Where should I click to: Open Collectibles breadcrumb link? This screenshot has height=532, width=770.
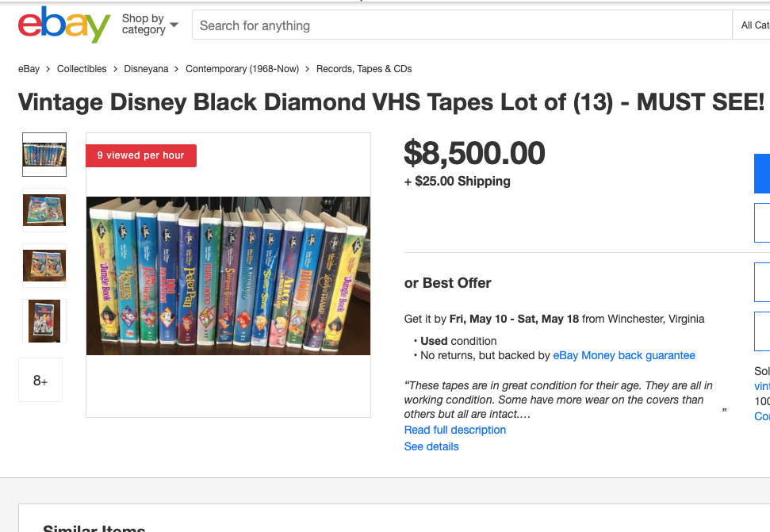pyautogui.click(x=82, y=69)
